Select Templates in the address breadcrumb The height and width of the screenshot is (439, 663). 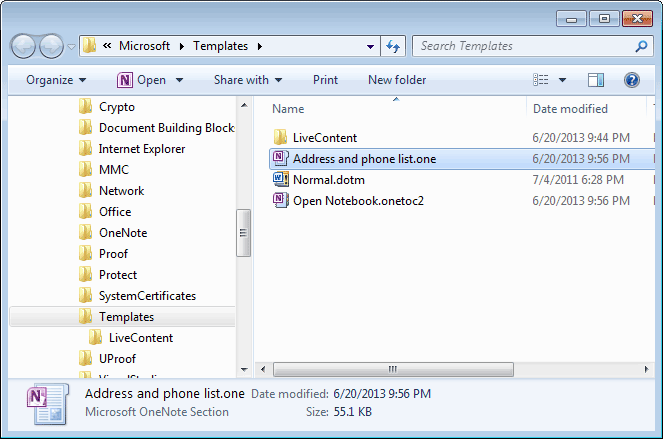pos(220,46)
